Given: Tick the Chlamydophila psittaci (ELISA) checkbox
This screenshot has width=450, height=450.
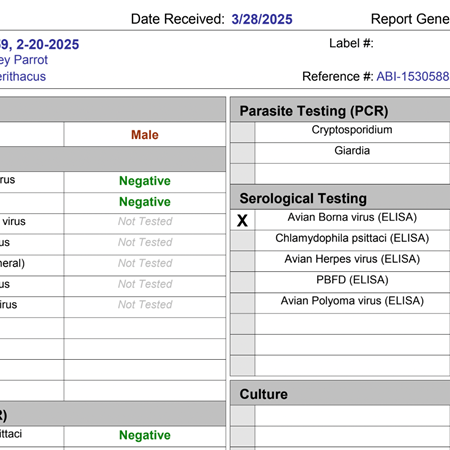Looking at the screenshot, I should pyautogui.click(x=242, y=241).
